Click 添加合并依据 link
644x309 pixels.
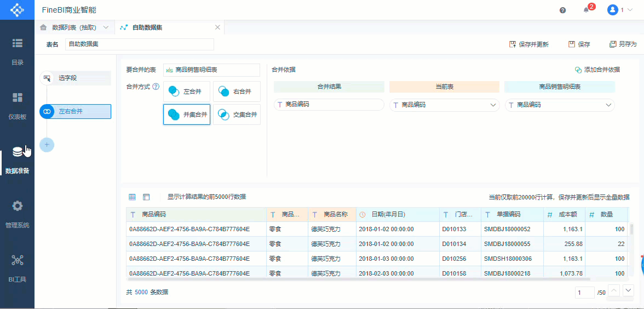coord(597,70)
